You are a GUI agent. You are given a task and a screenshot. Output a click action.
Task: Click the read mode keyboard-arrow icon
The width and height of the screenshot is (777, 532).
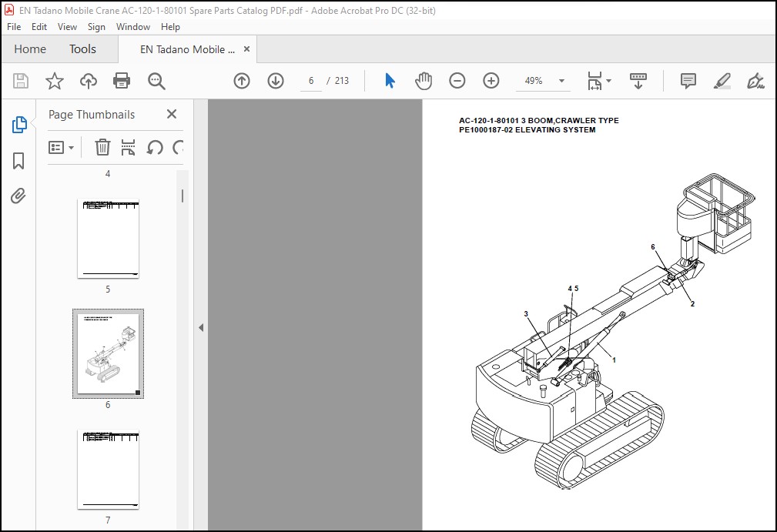[638, 81]
